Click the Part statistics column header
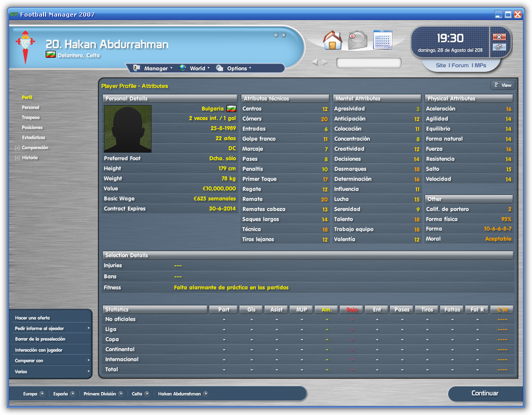532x415 pixels. (x=223, y=310)
